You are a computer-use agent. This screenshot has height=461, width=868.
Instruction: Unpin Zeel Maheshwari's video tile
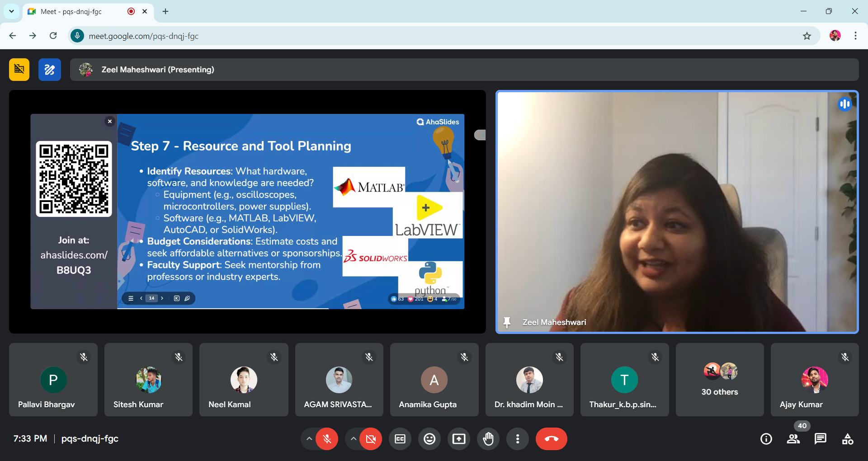pyautogui.click(x=507, y=322)
